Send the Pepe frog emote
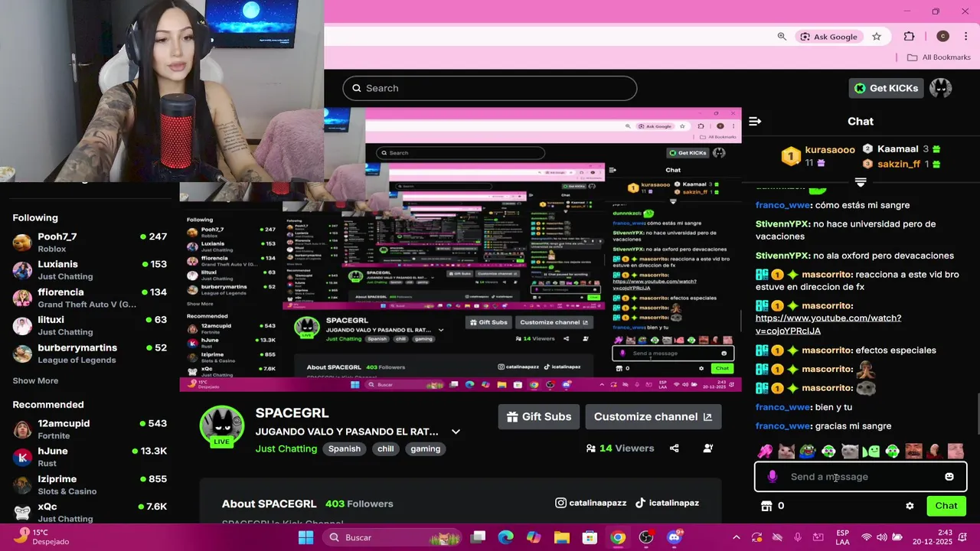The height and width of the screenshot is (551, 980). [x=807, y=452]
